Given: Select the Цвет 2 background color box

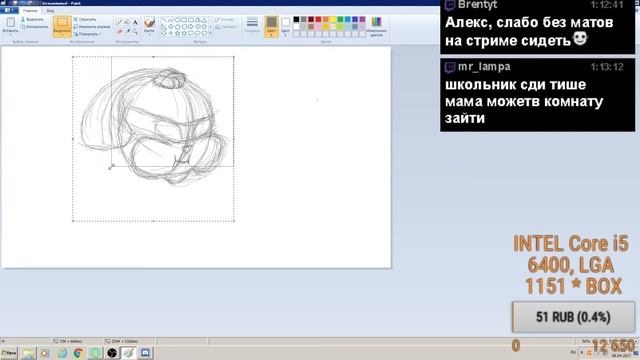Looking at the screenshot, I should click(285, 27).
